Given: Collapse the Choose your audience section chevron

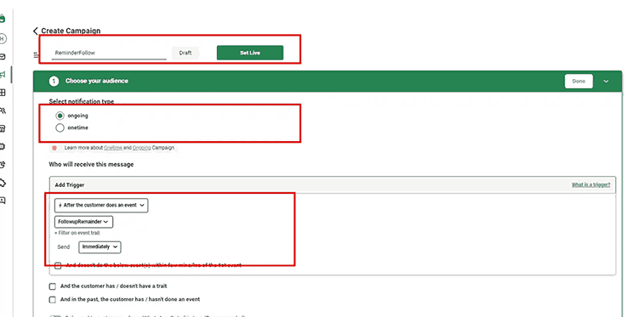Looking at the screenshot, I should pyautogui.click(x=607, y=82).
